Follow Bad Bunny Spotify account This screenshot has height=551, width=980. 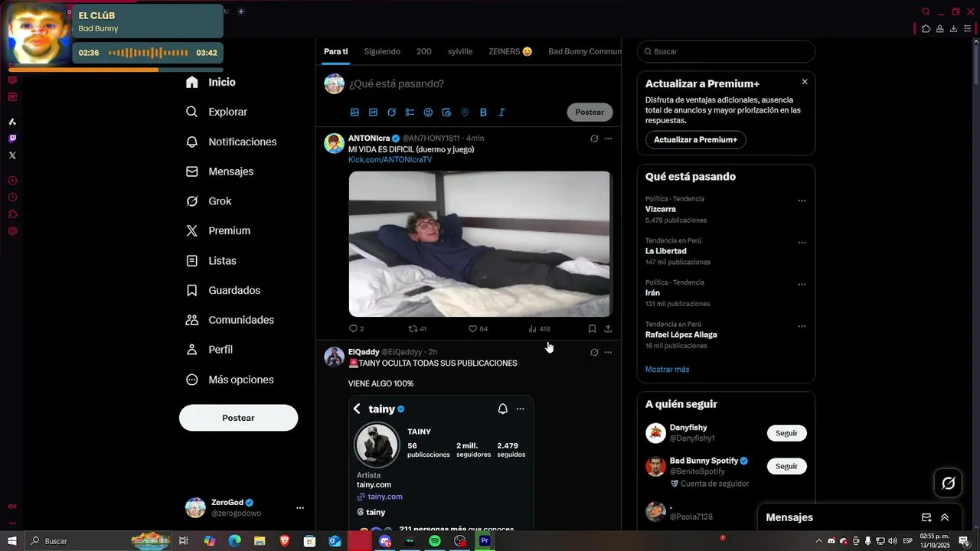[786, 466]
